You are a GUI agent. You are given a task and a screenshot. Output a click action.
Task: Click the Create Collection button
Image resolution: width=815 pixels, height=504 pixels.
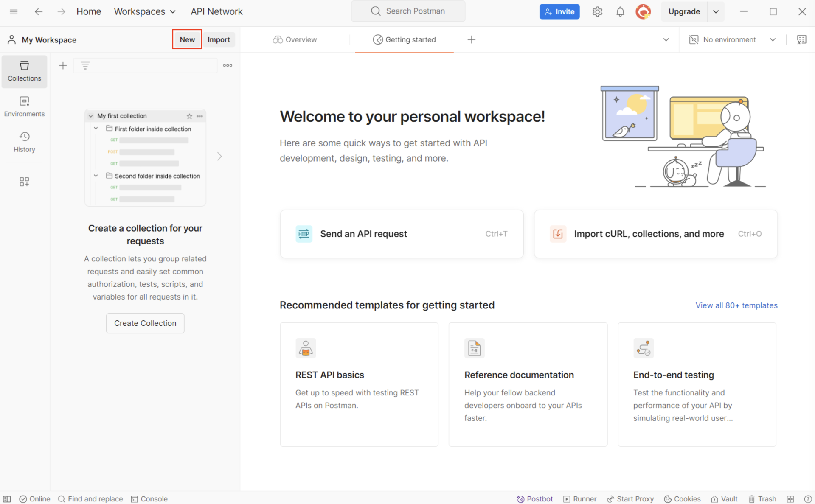(x=145, y=323)
